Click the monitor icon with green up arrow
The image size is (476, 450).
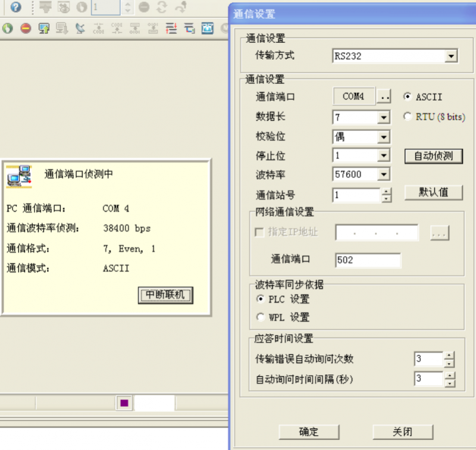click(44, 28)
